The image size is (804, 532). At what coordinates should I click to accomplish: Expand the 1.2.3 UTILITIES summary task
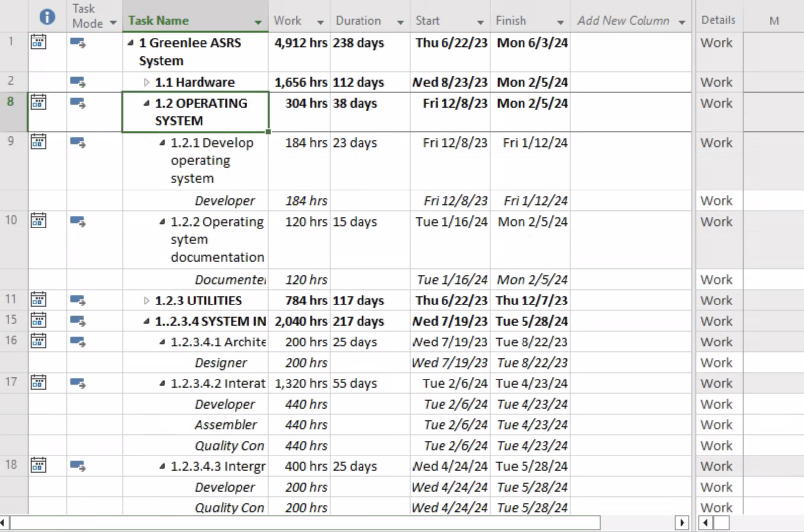[146, 301]
